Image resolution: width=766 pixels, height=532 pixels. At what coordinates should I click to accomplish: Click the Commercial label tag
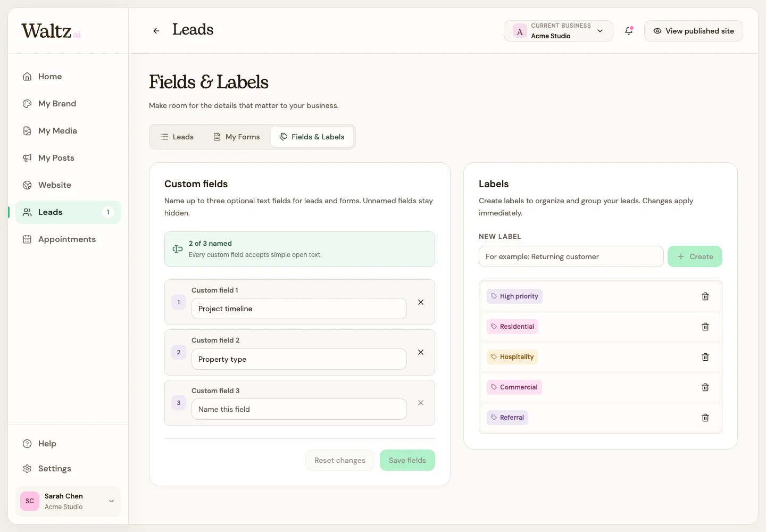[514, 387]
